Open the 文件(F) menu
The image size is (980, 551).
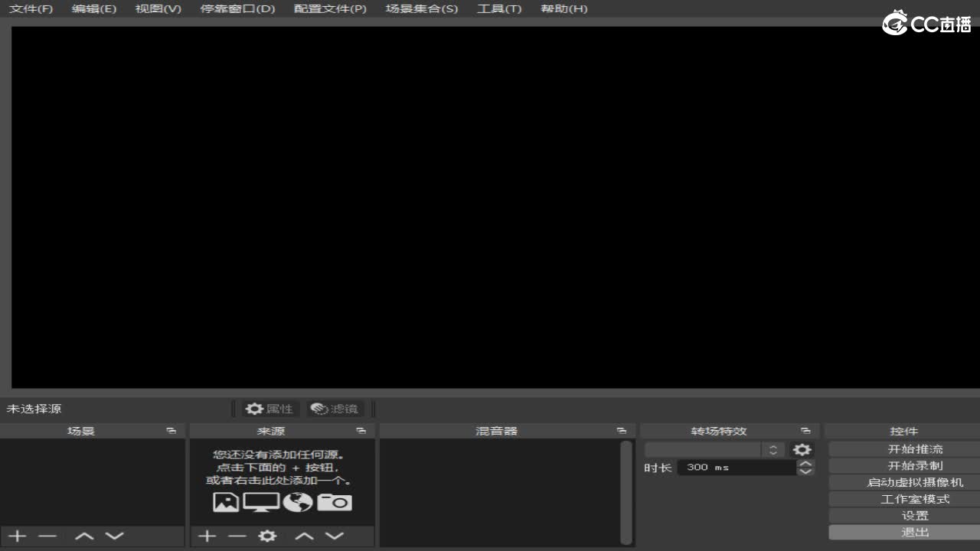(31, 8)
